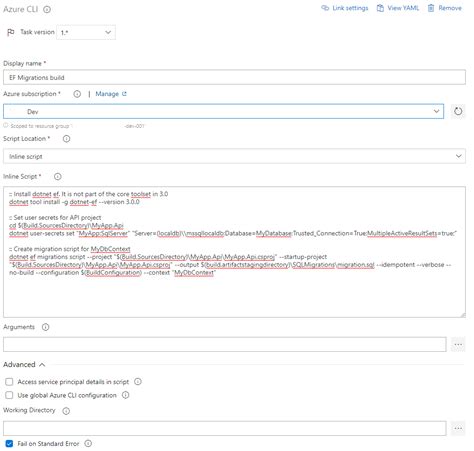Open View YAML

398,8
